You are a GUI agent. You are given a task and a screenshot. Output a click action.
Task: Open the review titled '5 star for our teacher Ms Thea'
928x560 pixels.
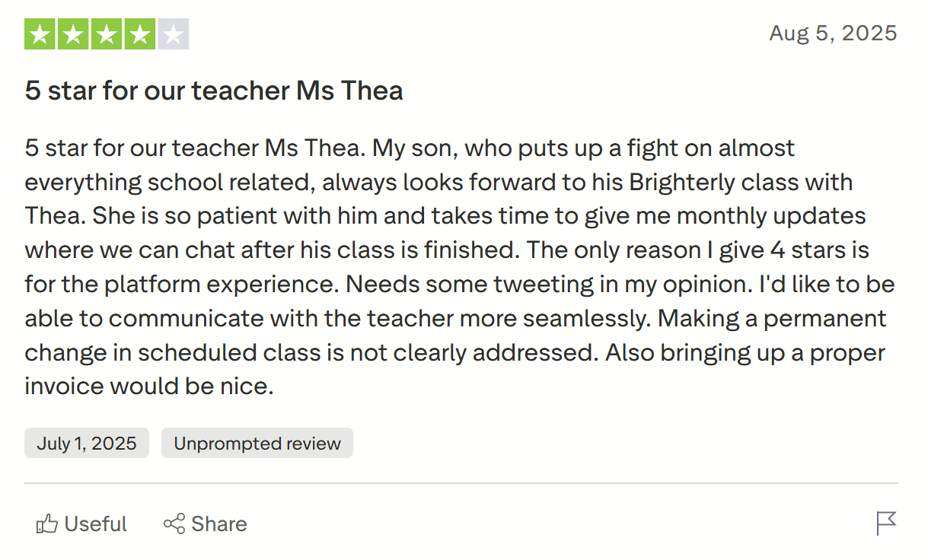coord(213,91)
